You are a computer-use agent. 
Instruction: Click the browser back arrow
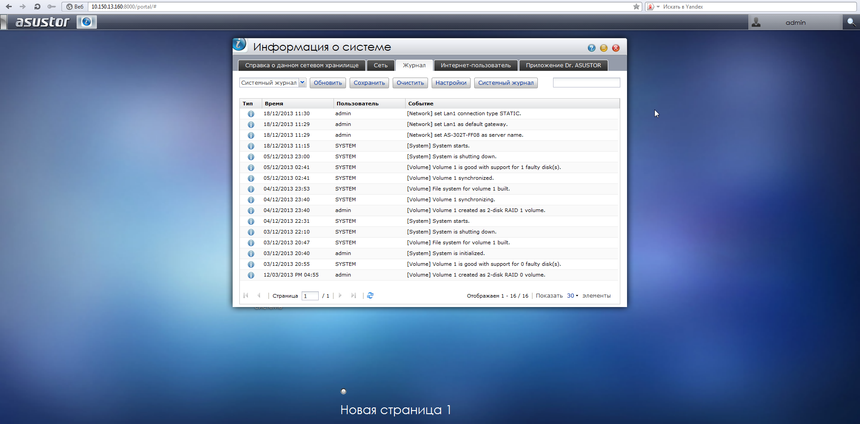point(8,6)
